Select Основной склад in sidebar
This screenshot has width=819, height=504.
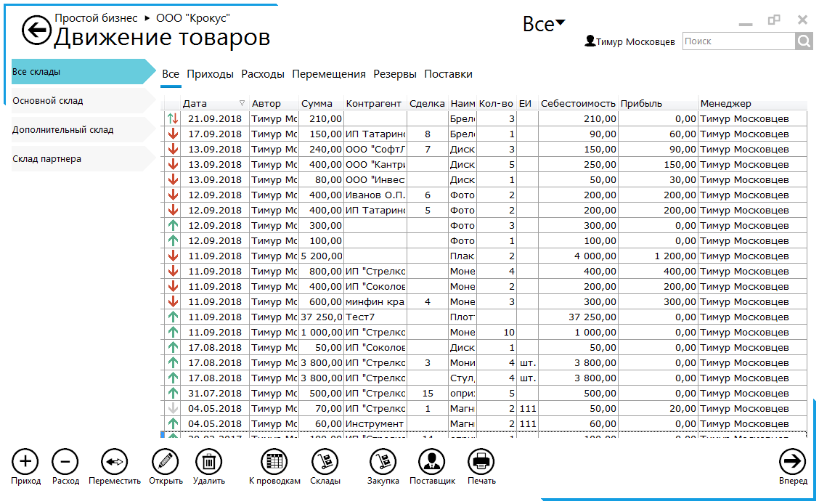tap(48, 101)
